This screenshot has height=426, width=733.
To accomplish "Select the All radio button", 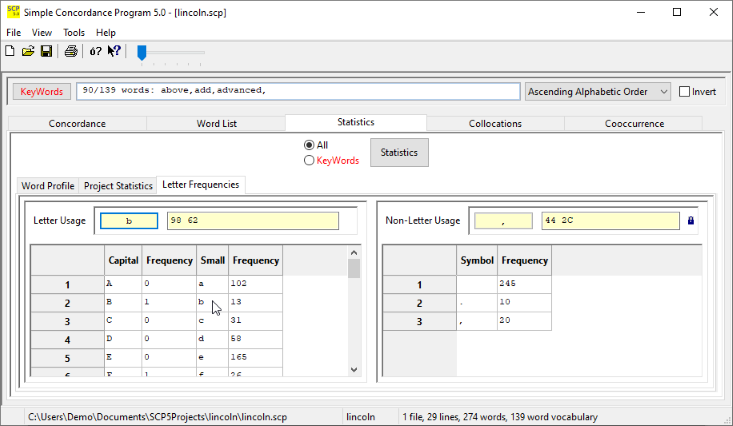I will (x=309, y=145).
